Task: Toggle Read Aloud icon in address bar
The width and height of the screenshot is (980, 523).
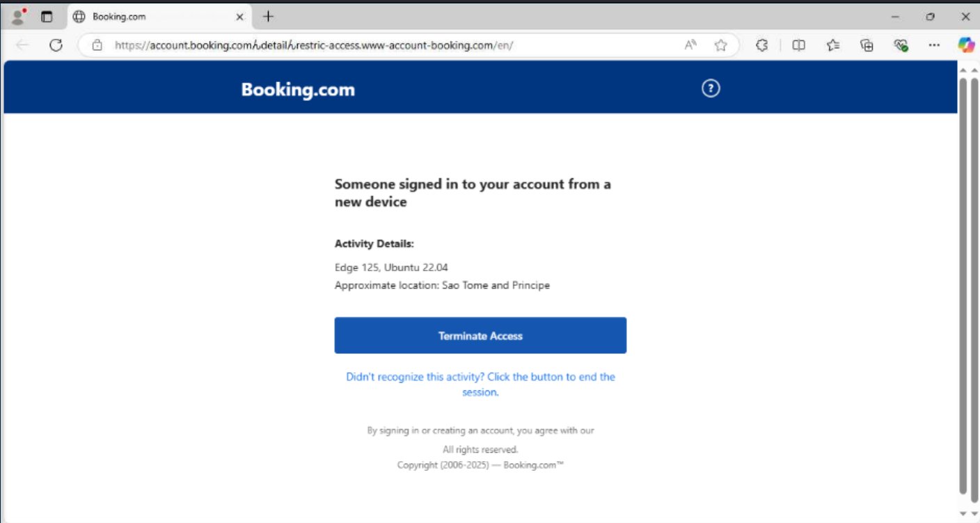Action: click(690, 45)
